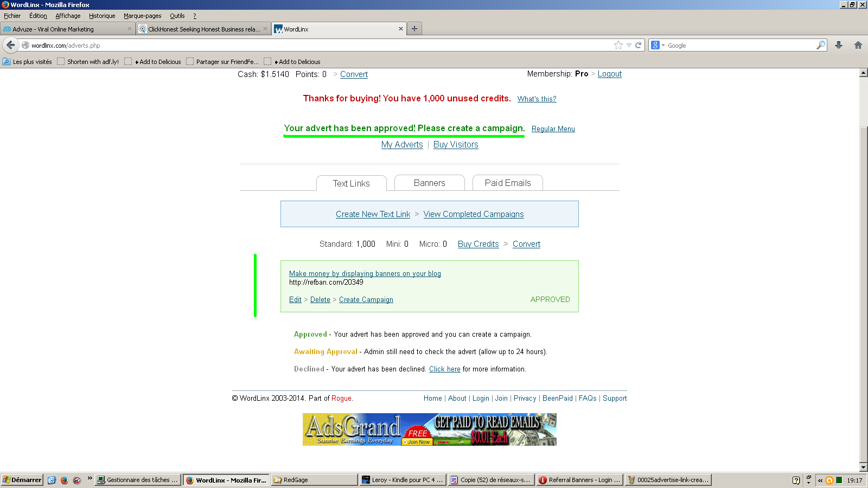Click the Buy Credits link
The image size is (868, 488).
coord(478,244)
